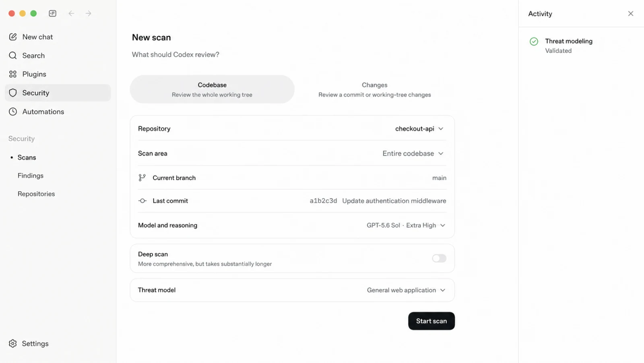Toggle the sidebar panel icon

click(x=52, y=13)
